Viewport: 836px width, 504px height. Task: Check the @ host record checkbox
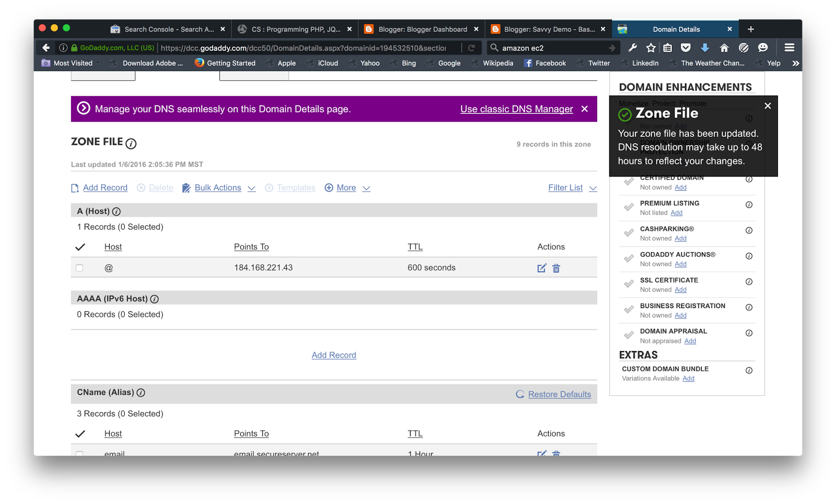pyautogui.click(x=79, y=268)
